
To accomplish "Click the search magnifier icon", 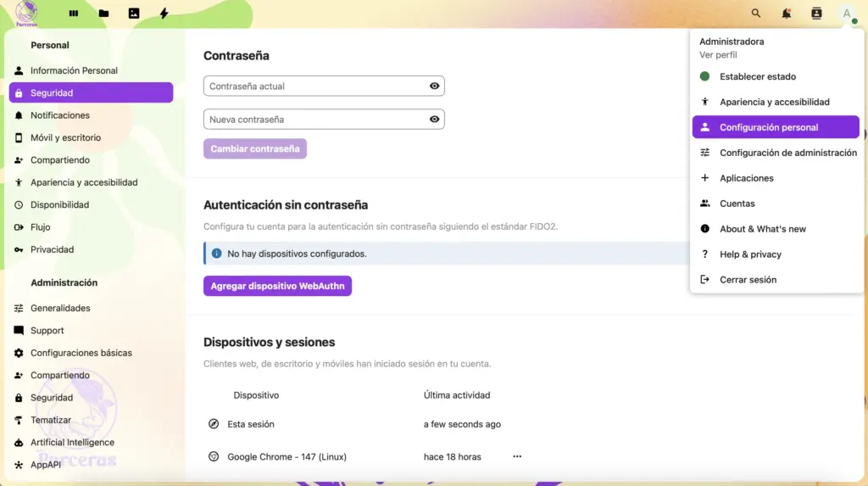I will pos(756,14).
